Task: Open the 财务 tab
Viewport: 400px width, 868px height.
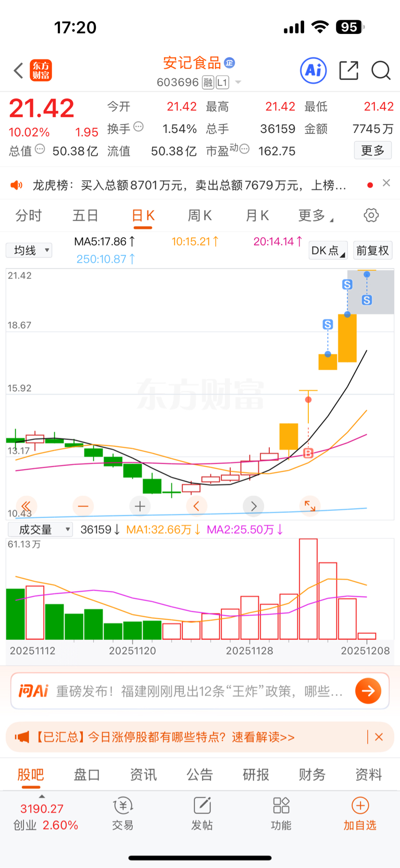Action: (312, 775)
